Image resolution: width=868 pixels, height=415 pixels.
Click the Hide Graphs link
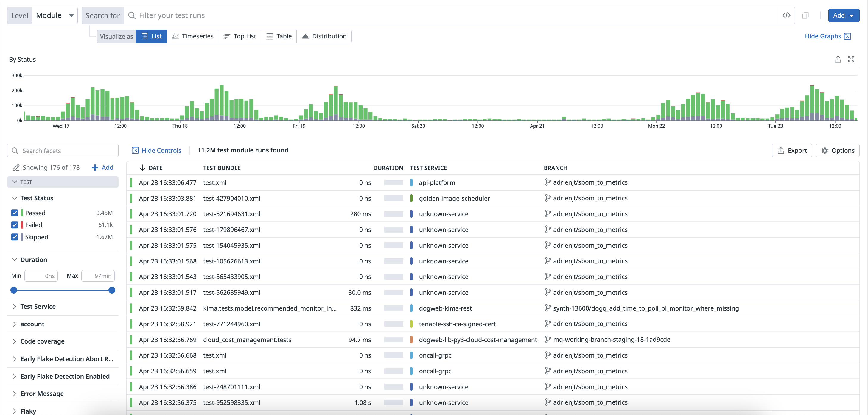(x=822, y=36)
